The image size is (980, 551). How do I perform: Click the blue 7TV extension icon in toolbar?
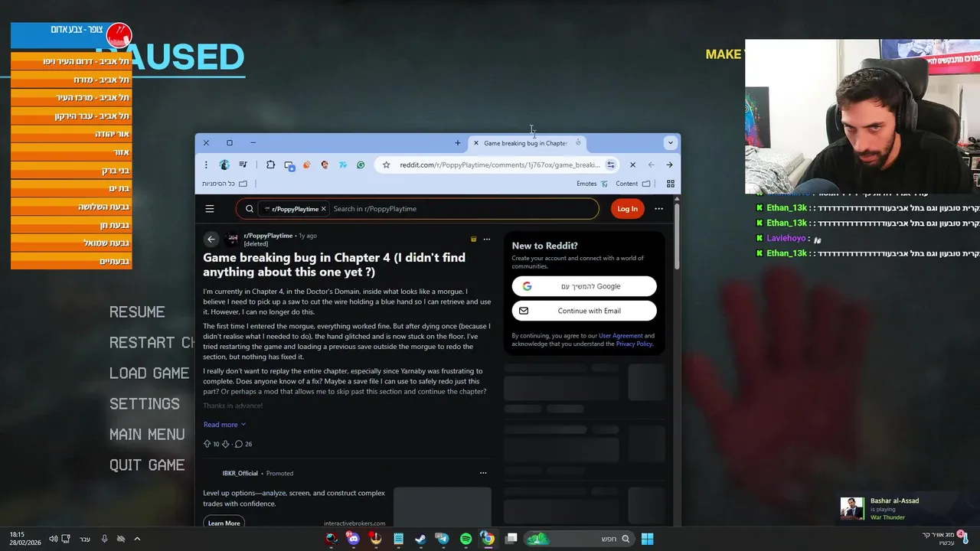tap(342, 165)
